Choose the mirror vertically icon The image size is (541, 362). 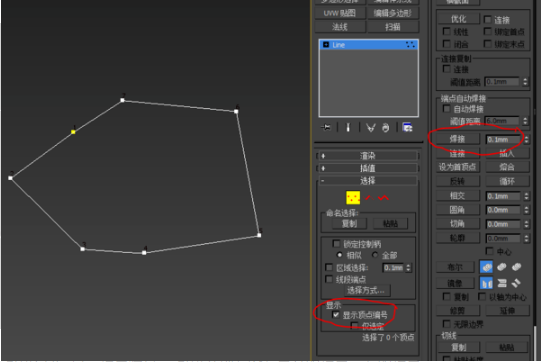pyautogui.click(x=502, y=283)
